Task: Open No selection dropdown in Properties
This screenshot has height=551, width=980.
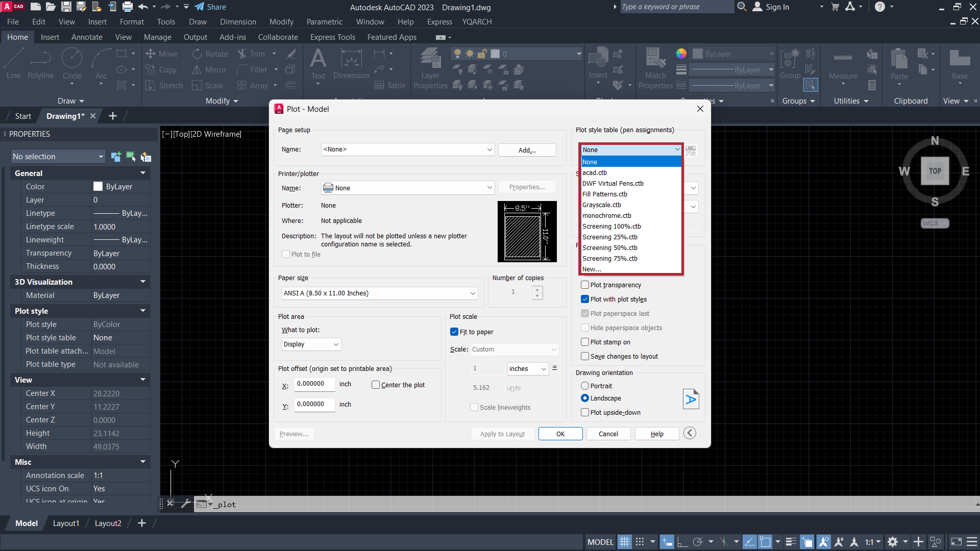Action: tap(58, 157)
